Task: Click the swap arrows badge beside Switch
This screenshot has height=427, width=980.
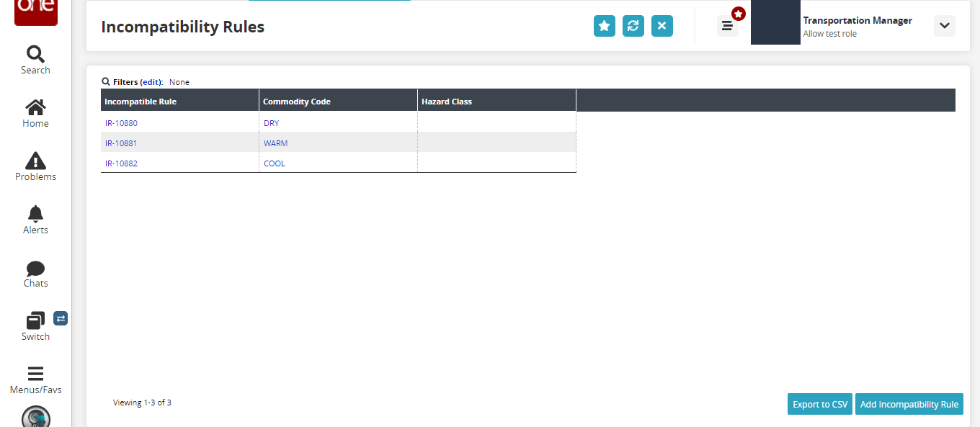Action: point(61,318)
